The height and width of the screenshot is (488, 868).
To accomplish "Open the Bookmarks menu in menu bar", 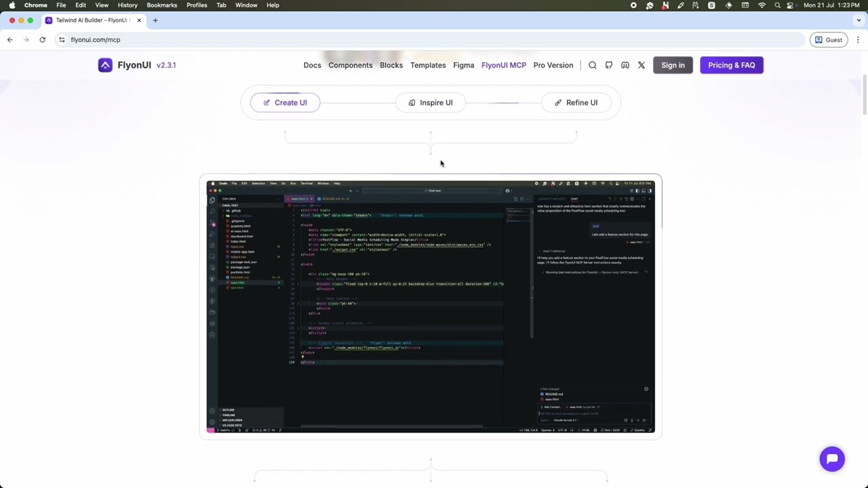I will point(162,5).
